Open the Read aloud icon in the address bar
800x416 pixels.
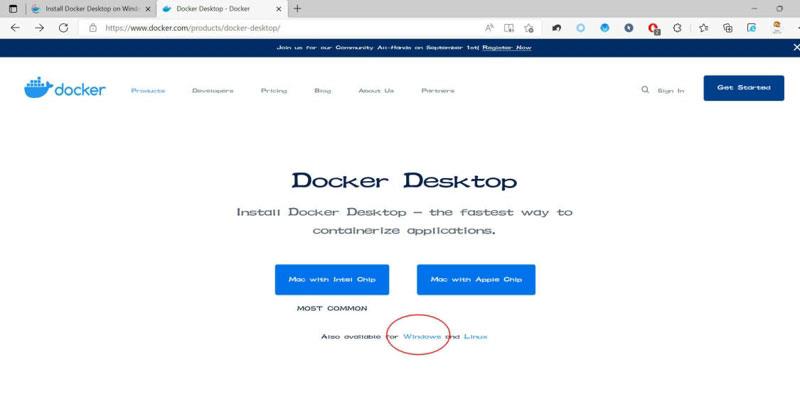tap(489, 28)
